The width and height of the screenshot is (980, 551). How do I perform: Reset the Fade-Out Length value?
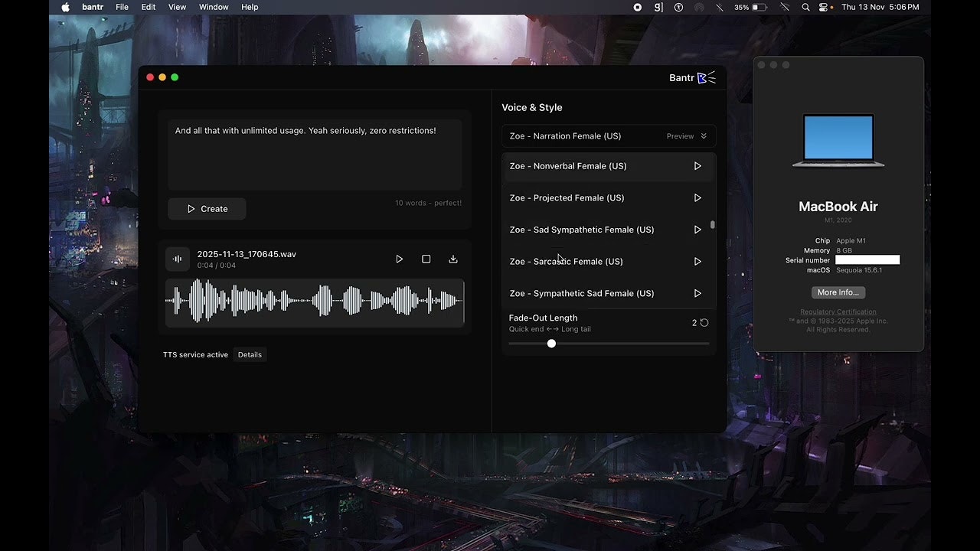click(704, 323)
